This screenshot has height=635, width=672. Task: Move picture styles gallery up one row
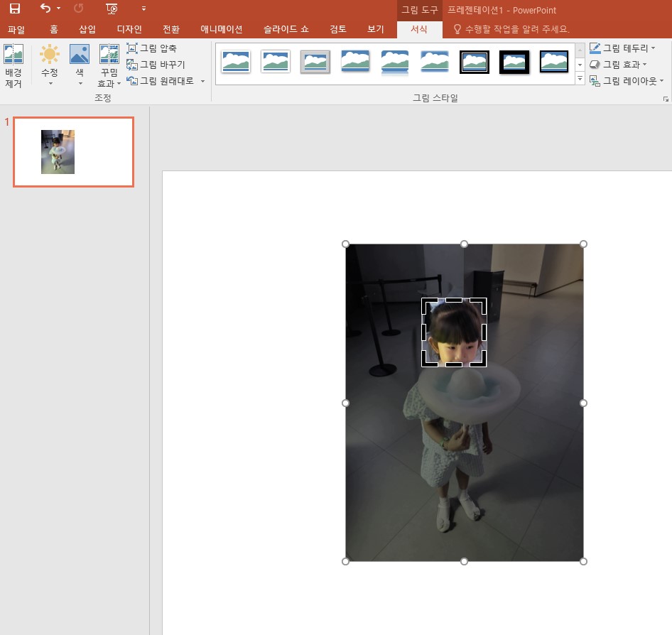[580, 50]
